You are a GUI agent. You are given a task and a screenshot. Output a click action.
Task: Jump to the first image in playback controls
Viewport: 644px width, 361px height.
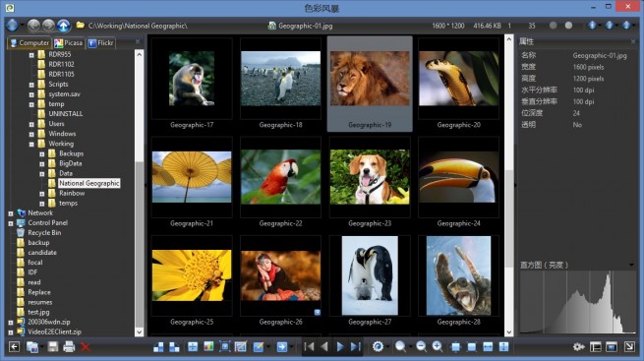[x=309, y=347]
